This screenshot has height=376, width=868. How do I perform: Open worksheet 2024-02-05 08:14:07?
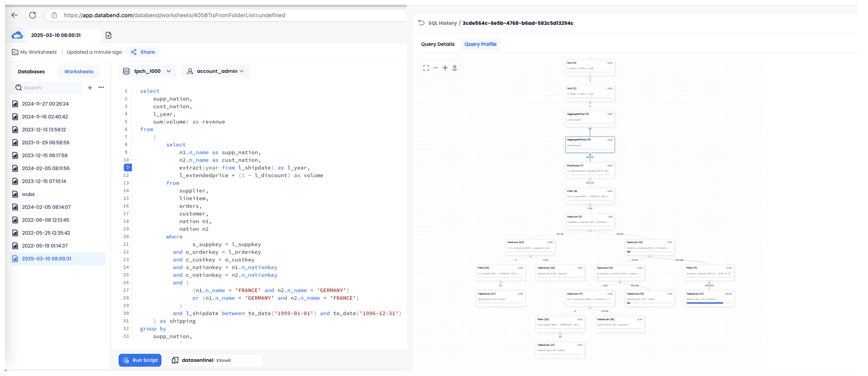click(x=58, y=207)
